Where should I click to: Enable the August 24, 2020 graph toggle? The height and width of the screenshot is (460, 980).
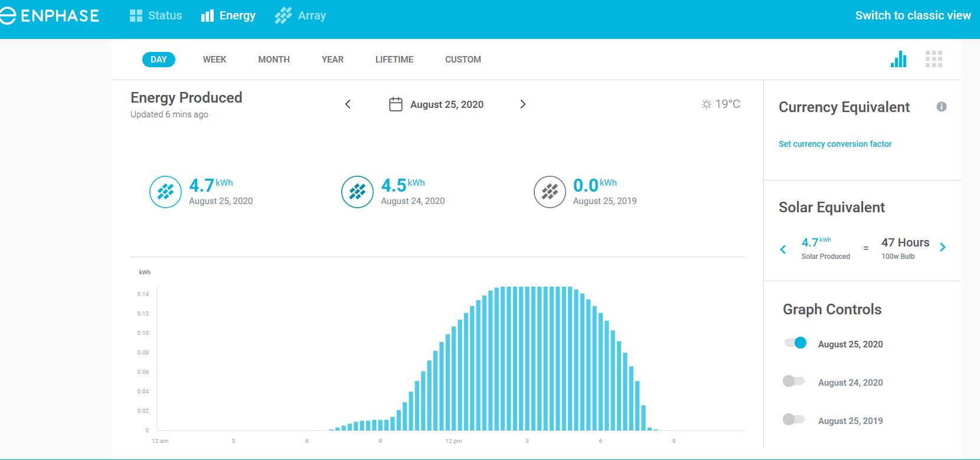(793, 381)
